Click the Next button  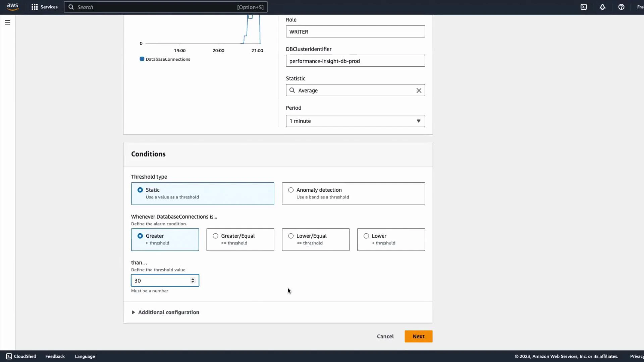click(x=418, y=336)
